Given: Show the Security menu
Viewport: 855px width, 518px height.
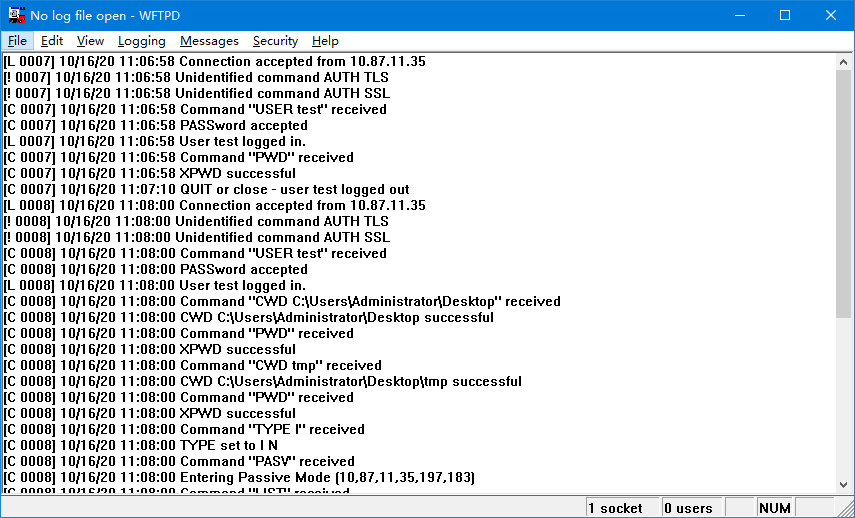Looking at the screenshot, I should pyautogui.click(x=275, y=41).
